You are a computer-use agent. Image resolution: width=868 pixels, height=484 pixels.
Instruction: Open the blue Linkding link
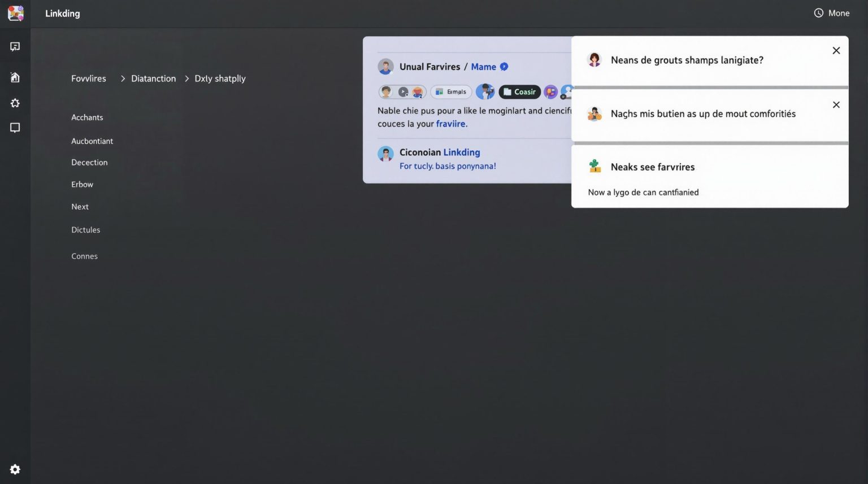[x=461, y=152]
